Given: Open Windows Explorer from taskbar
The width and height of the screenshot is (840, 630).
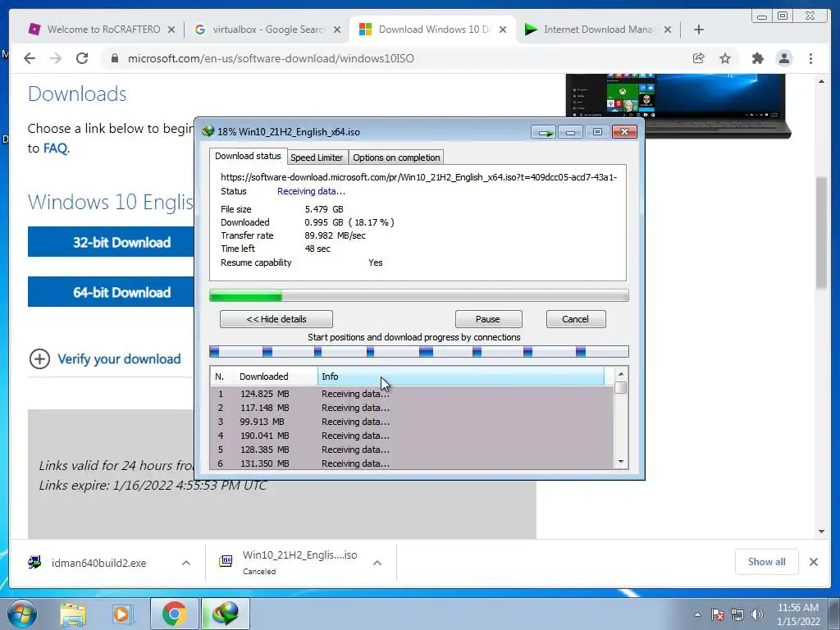Looking at the screenshot, I should coord(73,614).
